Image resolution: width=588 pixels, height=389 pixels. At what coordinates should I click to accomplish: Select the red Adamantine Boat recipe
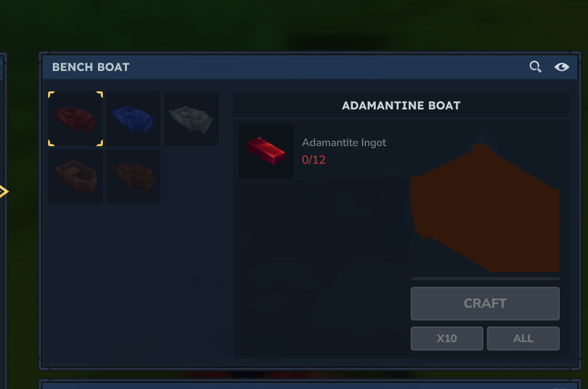tap(75, 118)
